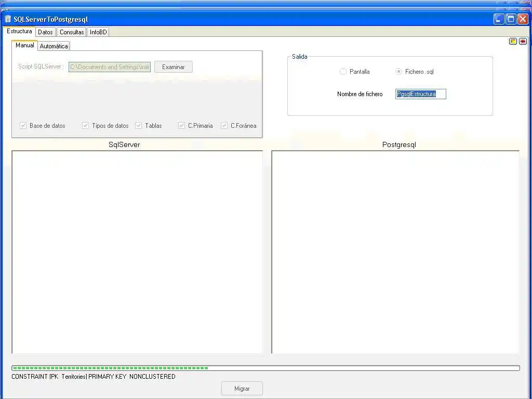Click the Script SQLServer label
532x399 pixels.
click(41, 66)
